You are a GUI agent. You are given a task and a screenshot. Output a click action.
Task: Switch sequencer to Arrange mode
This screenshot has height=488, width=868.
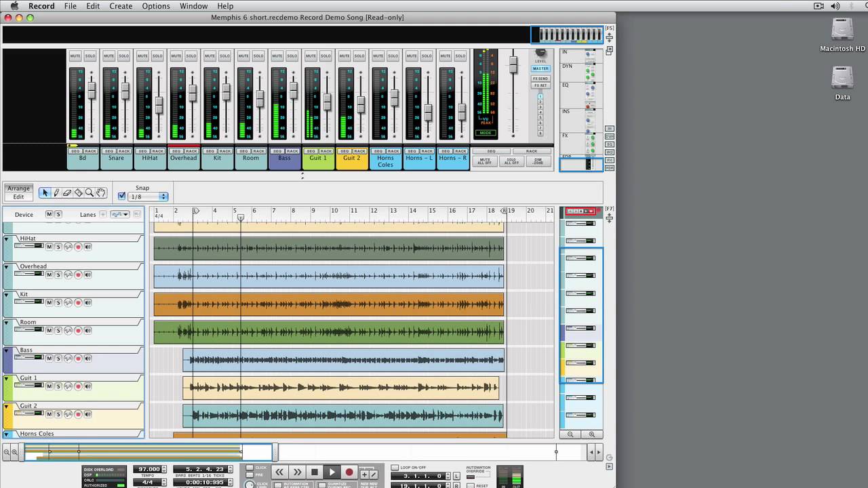(x=19, y=188)
